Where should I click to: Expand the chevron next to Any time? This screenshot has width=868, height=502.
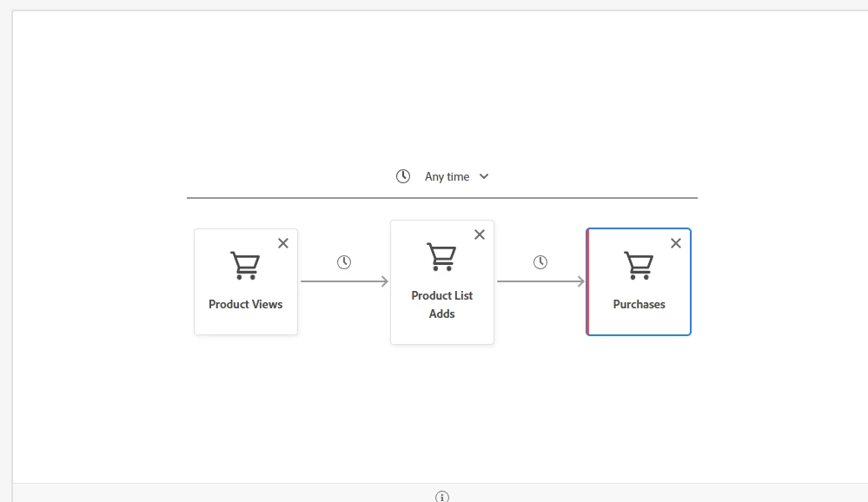tap(484, 176)
